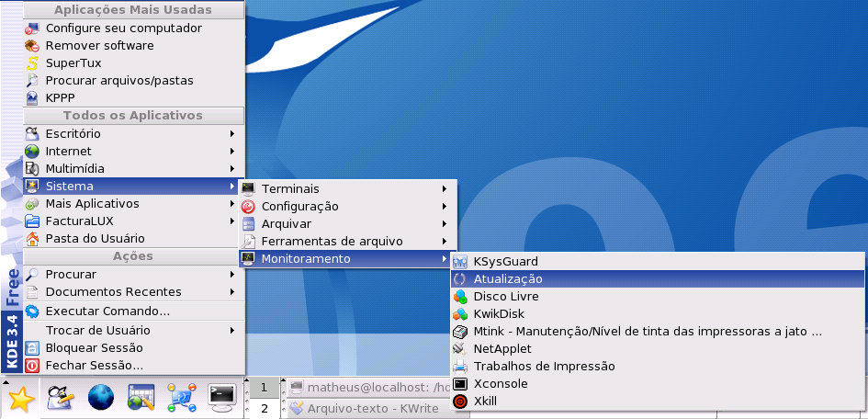Click the penguin with pencil panel icon

(x=61, y=398)
